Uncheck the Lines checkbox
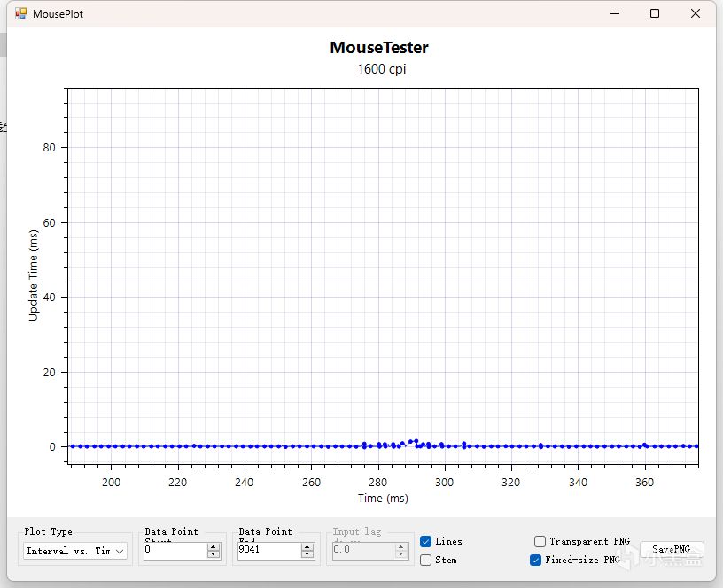723x588 pixels. tap(426, 541)
